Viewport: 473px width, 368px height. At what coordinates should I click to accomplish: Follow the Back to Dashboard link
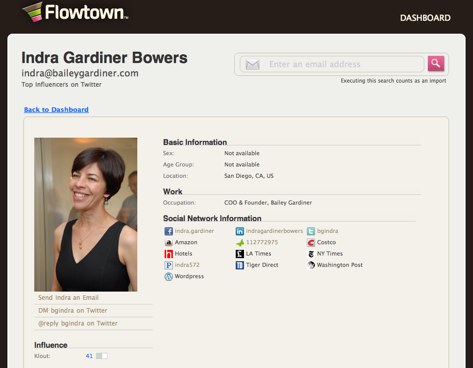click(x=56, y=110)
